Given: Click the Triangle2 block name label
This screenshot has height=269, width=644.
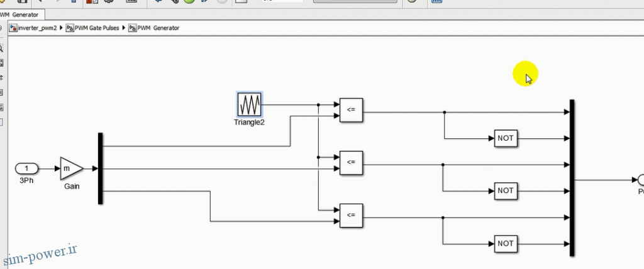Looking at the screenshot, I should point(249,122).
